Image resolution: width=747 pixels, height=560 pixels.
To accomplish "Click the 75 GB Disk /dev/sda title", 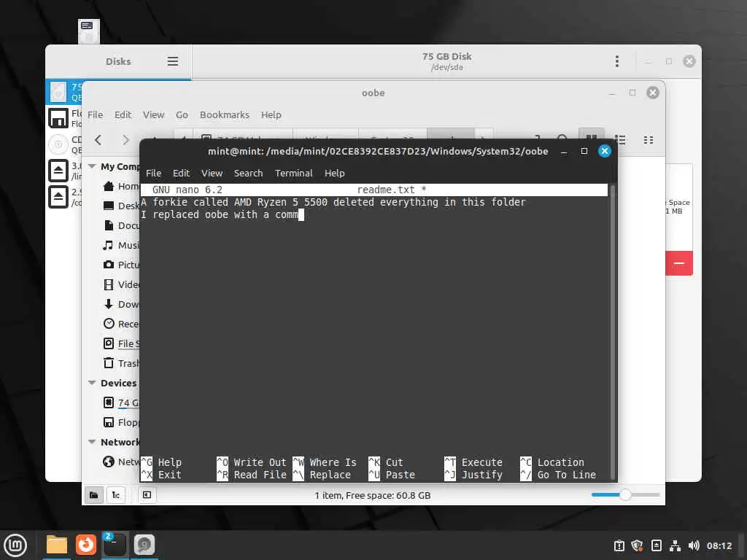I will (x=446, y=61).
